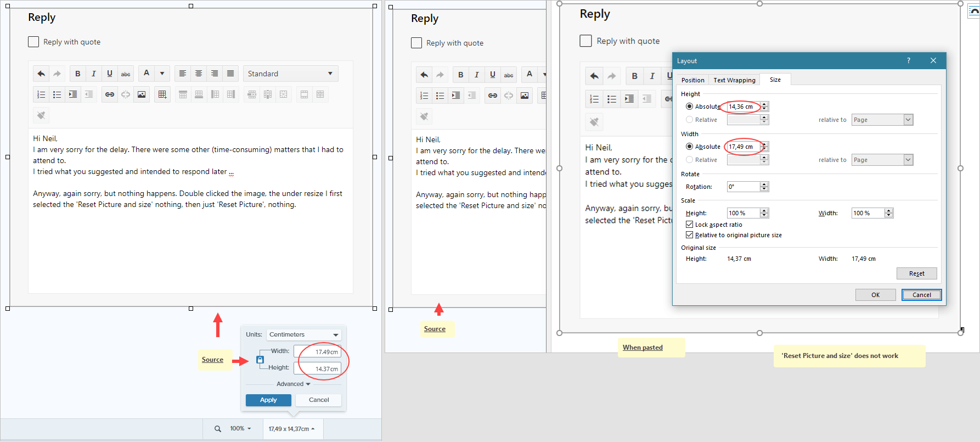The width and height of the screenshot is (980, 442).
Task: Click insert table icon in left editor
Action: (x=162, y=94)
